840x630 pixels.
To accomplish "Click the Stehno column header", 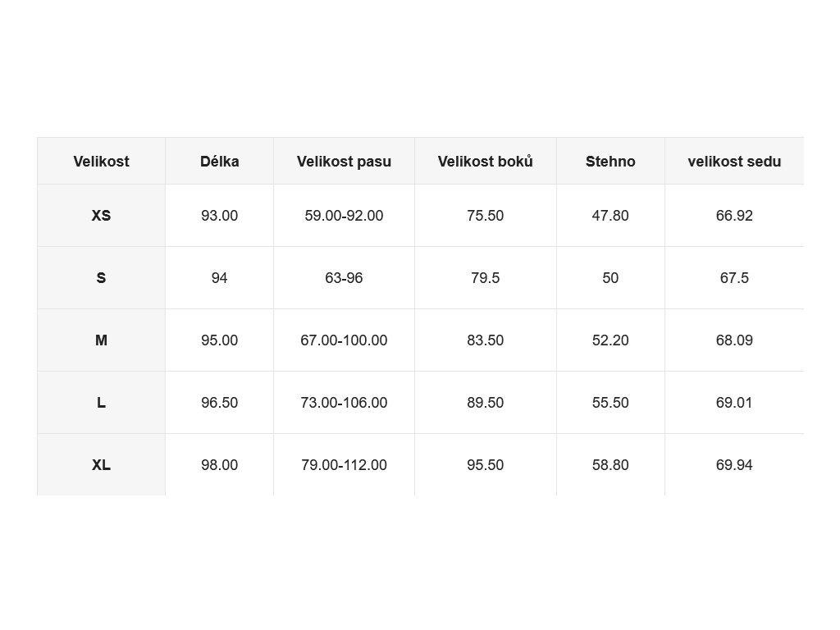I will point(610,162).
